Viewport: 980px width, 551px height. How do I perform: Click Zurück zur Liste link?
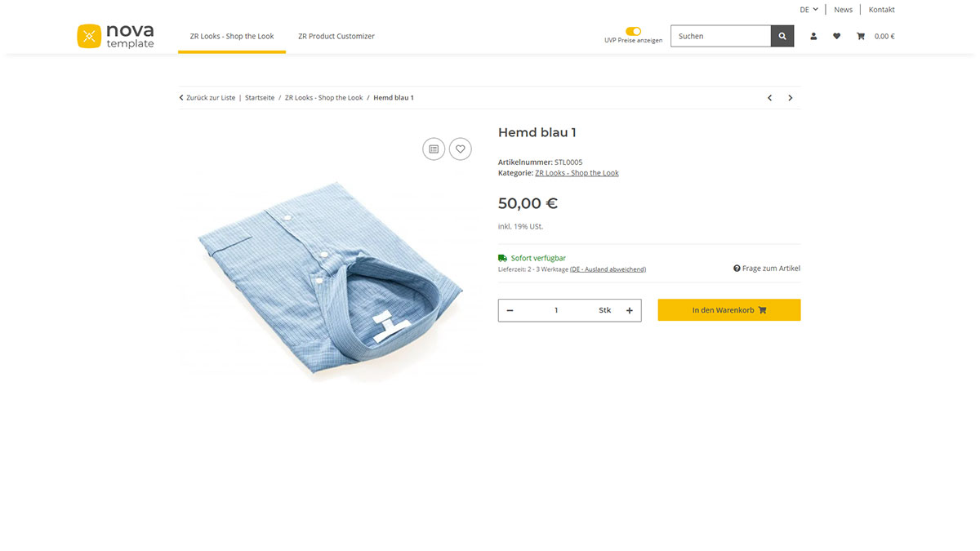tap(207, 98)
